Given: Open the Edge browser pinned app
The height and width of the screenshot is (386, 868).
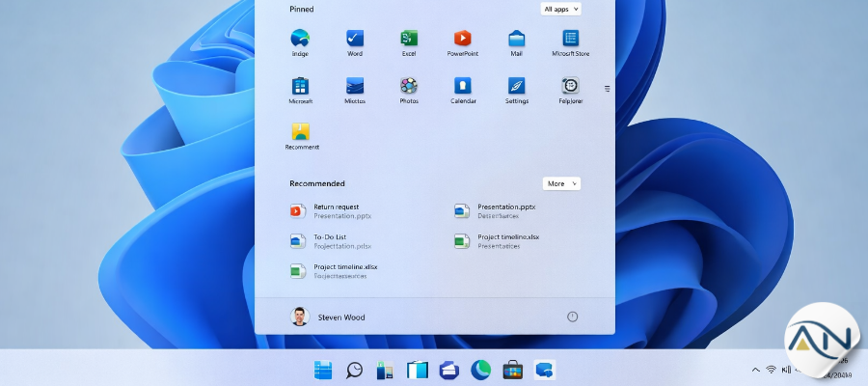Looking at the screenshot, I should click(x=300, y=42).
